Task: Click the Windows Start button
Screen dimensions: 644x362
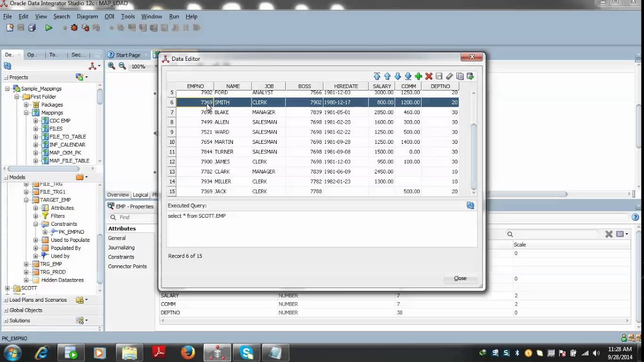Action: pos(12,353)
